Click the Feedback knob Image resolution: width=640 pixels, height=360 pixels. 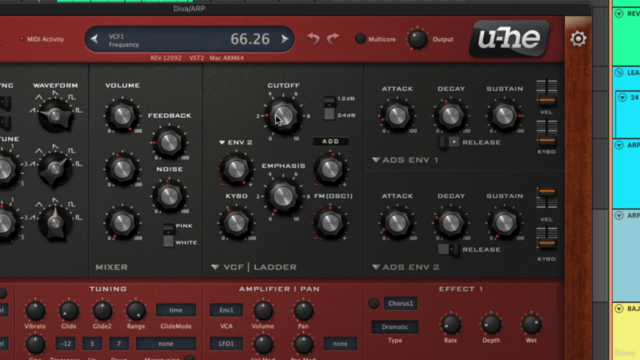(169, 143)
